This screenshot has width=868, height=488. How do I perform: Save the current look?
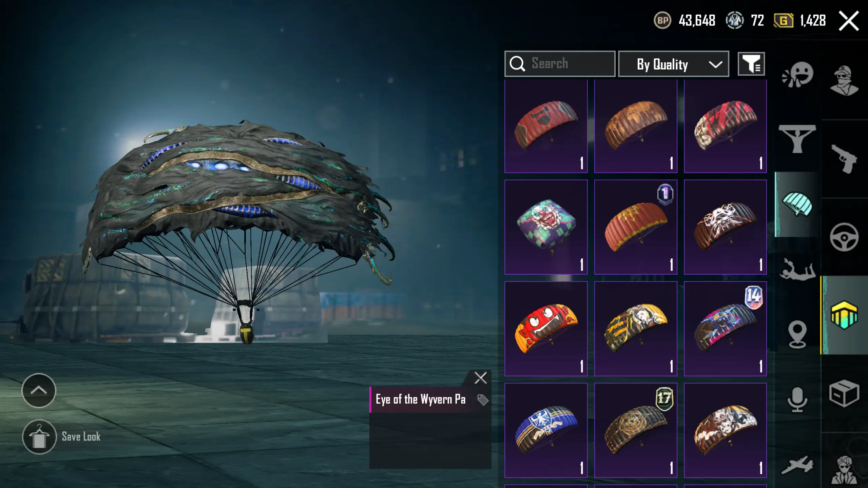pos(61,437)
